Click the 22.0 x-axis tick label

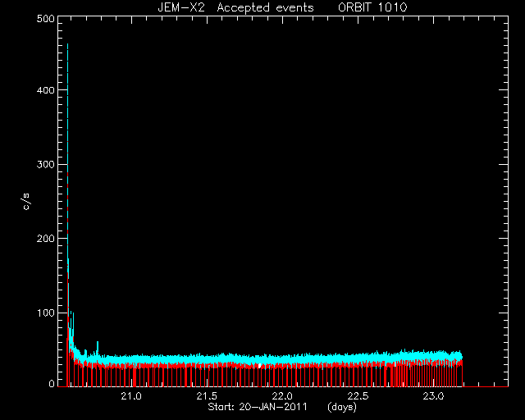282,396
